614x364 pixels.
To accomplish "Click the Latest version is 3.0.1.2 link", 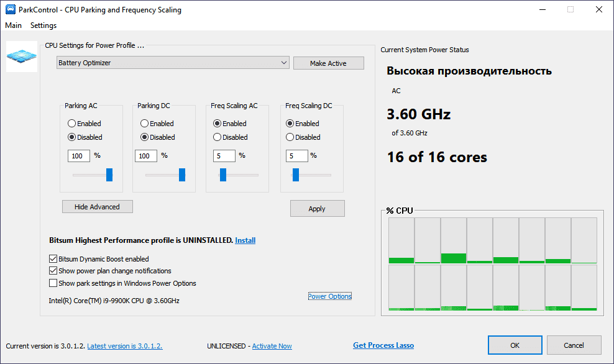I will (124, 346).
